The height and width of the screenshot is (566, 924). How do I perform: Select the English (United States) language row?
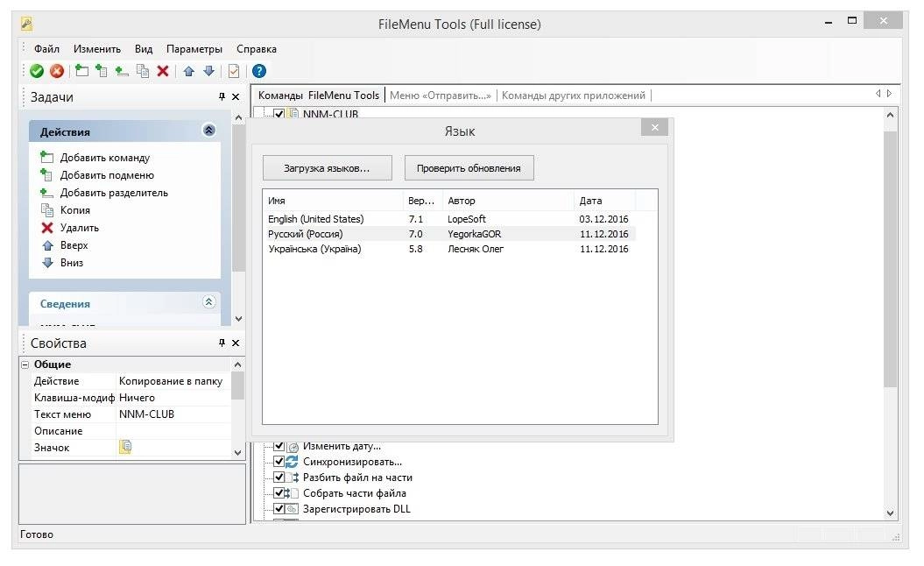pos(449,219)
